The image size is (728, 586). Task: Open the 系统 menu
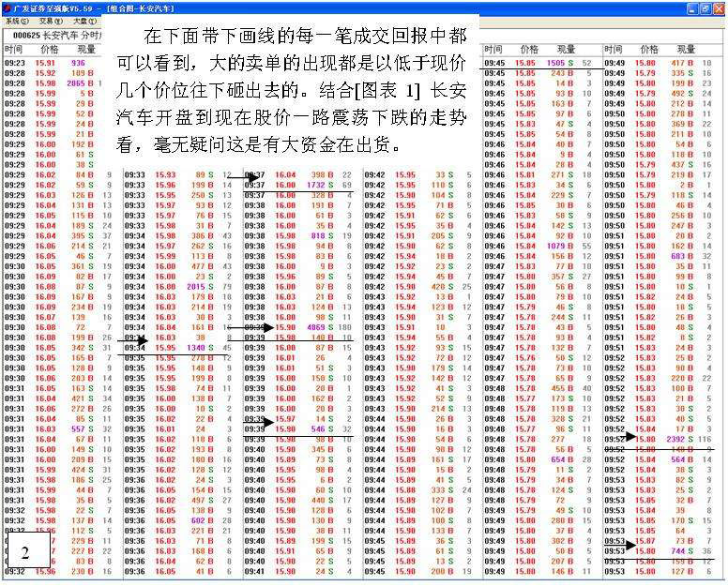coord(17,21)
